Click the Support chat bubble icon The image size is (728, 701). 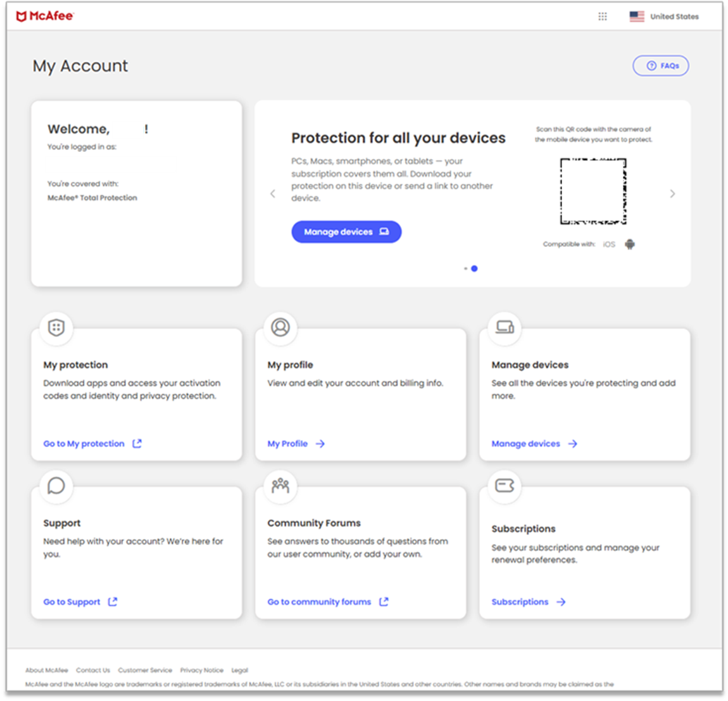point(56,486)
